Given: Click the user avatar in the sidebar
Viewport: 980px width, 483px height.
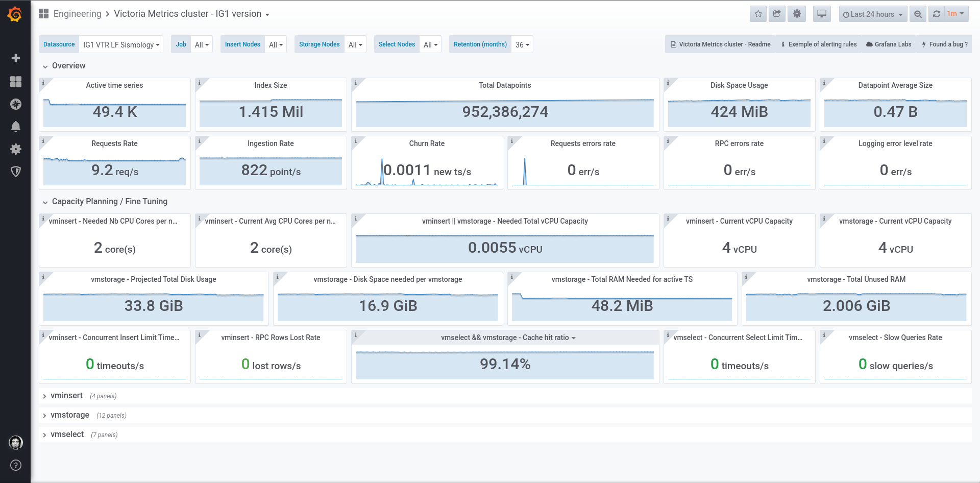Looking at the screenshot, I should pos(16,442).
